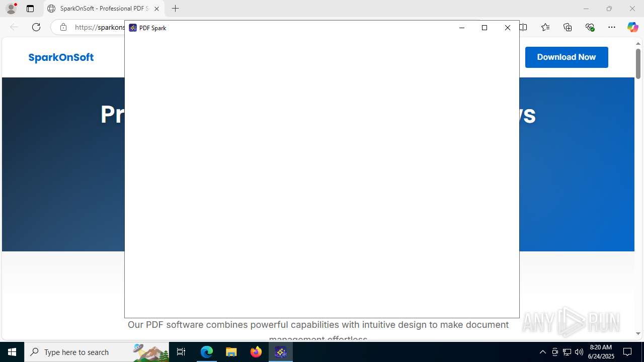This screenshot has width=644, height=362.
Task: Go back in Edge browser
Action: (x=14, y=27)
